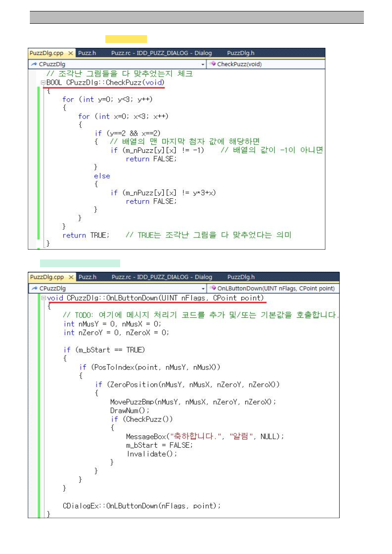The width and height of the screenshot is (392, 554).
Task: Collapse the BOOL CPuzzDlg::CheckPuzz function block
Action: point(43,83)
